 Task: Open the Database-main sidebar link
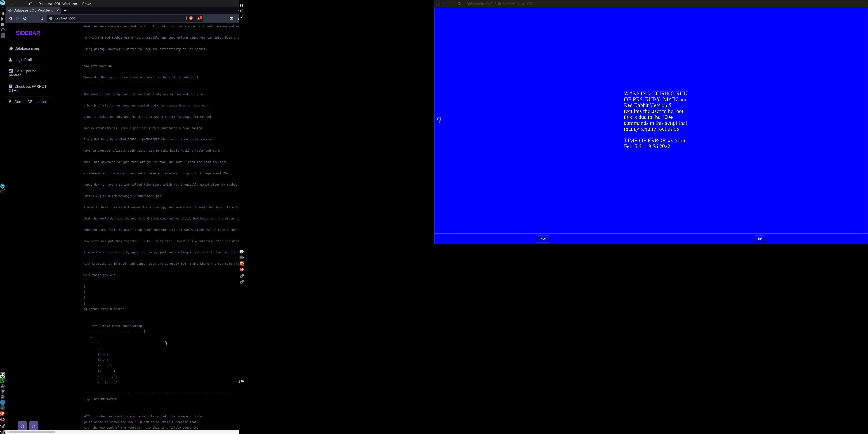pyautogui.click(x=26, y=49)
